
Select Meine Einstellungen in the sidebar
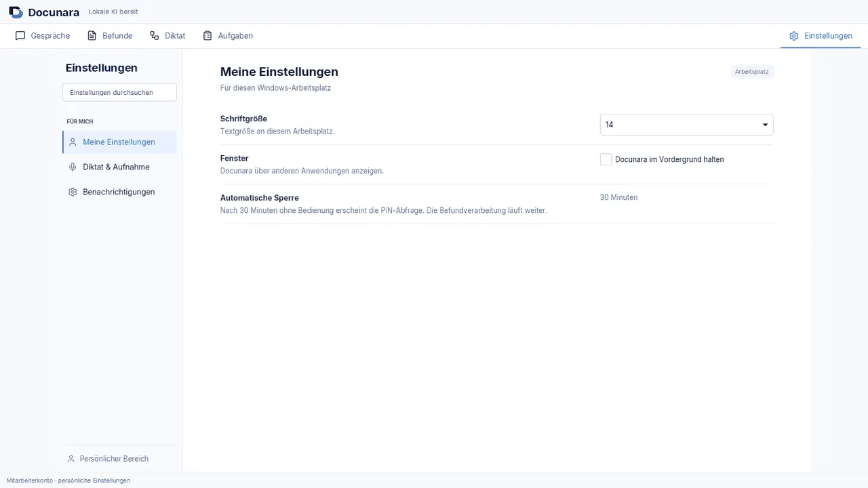point(119,142)
